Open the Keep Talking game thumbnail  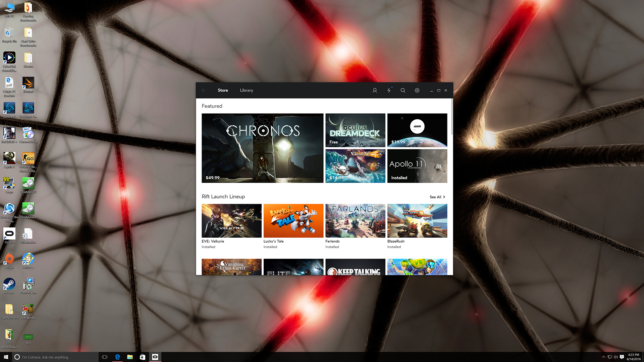(x=355, y=267)
